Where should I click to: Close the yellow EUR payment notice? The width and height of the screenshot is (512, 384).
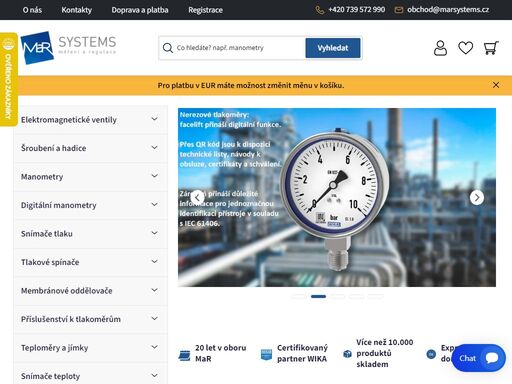(x=496, y=85)
